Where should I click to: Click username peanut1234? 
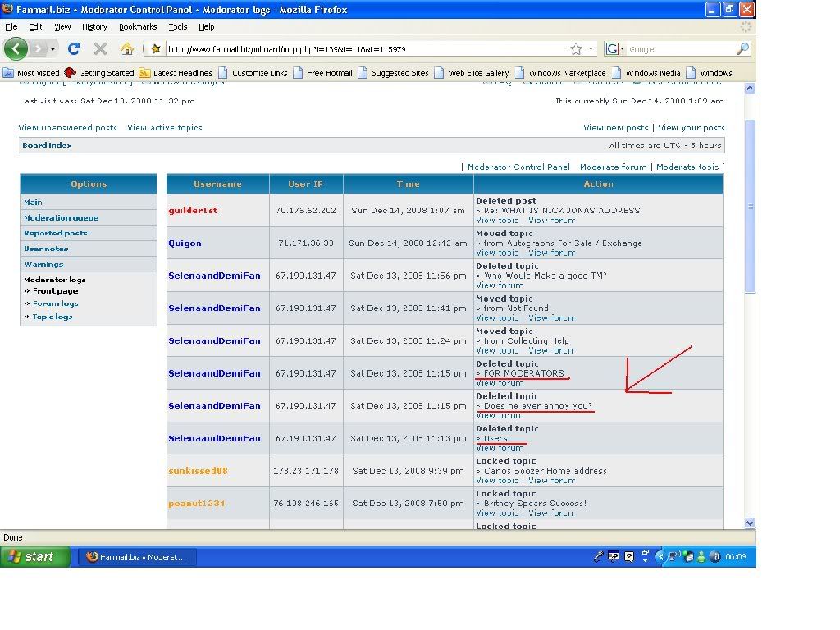(x=196, y=504)
